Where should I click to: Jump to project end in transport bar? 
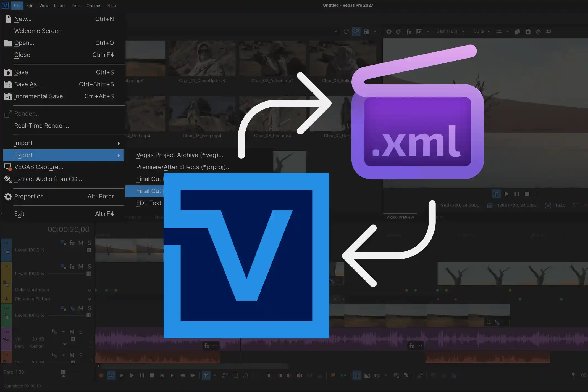172,375
